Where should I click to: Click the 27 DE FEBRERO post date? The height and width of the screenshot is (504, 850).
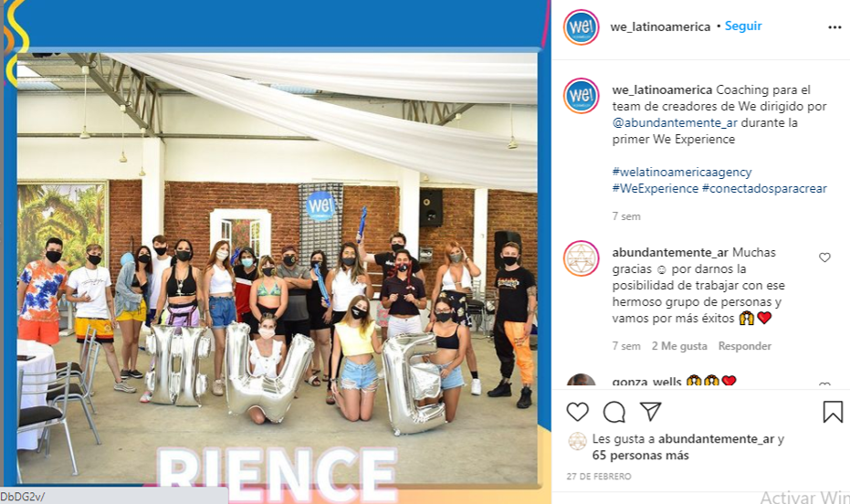(599, 477)
